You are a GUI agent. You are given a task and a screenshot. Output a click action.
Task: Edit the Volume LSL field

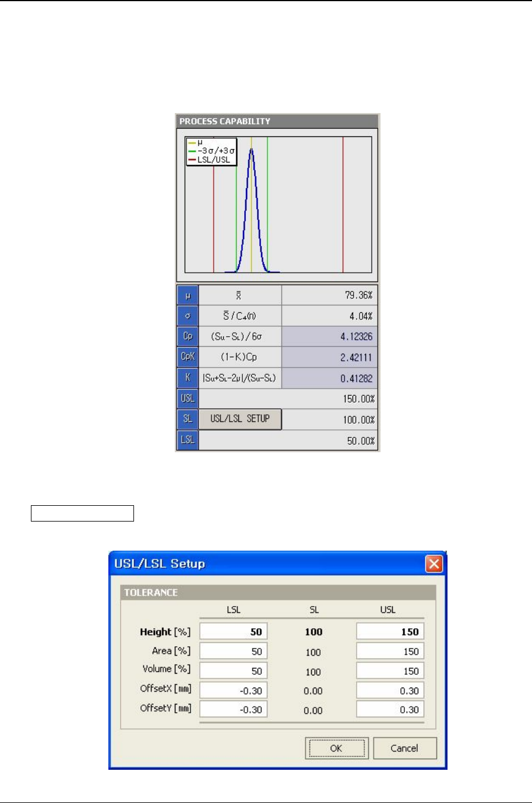233,671
